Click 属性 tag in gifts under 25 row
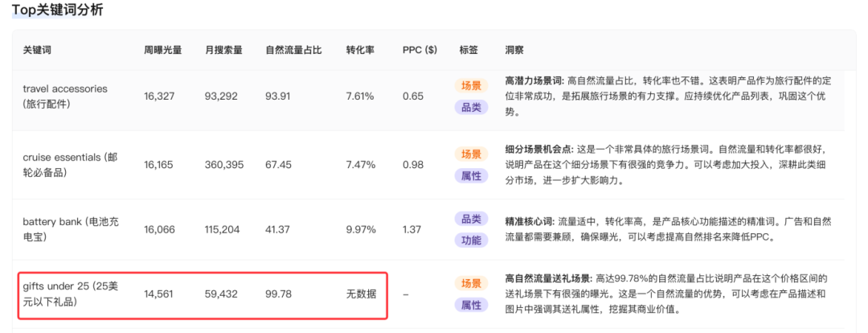The width and height of the screenshot is (868, 333). coord(472,305)
